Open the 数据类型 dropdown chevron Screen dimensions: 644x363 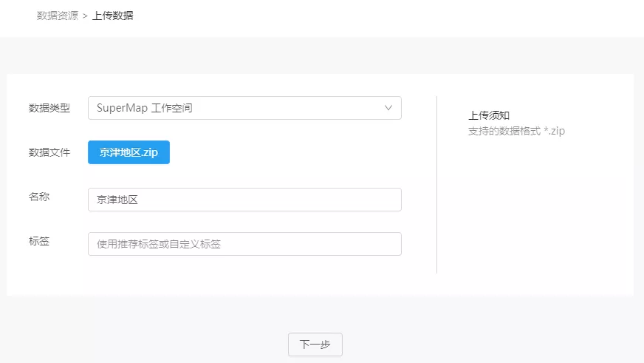pyautogui.click(x=388, y=108)
